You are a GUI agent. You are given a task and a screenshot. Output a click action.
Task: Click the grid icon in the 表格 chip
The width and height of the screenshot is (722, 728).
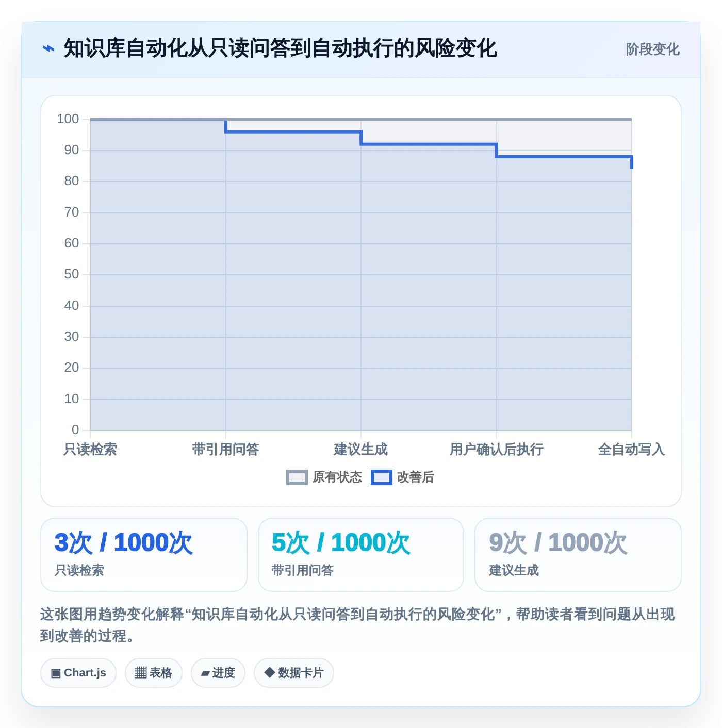[x=141, y=673]
